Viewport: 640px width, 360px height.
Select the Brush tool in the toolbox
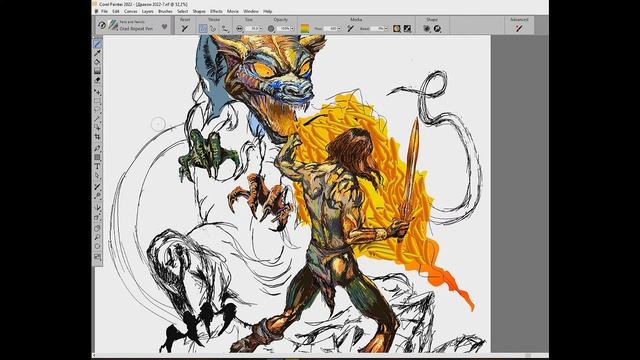pyautogui.click(x=97, y=44)
